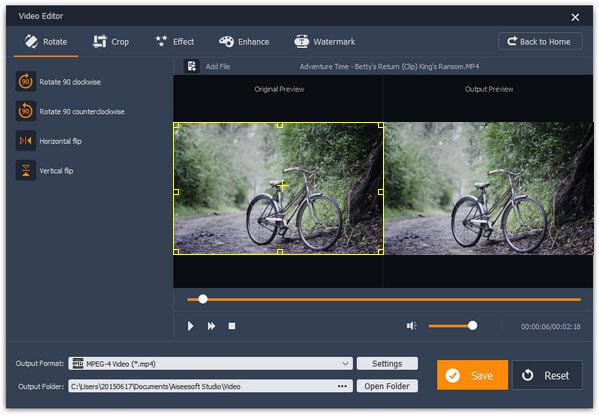
Task: Browse output folder with the ellipsis button
Action: click(342, 386)
